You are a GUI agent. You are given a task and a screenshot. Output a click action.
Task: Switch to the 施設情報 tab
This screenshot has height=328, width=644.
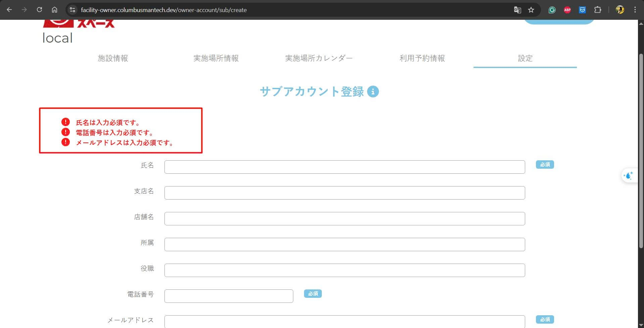[x=113, y=58]
